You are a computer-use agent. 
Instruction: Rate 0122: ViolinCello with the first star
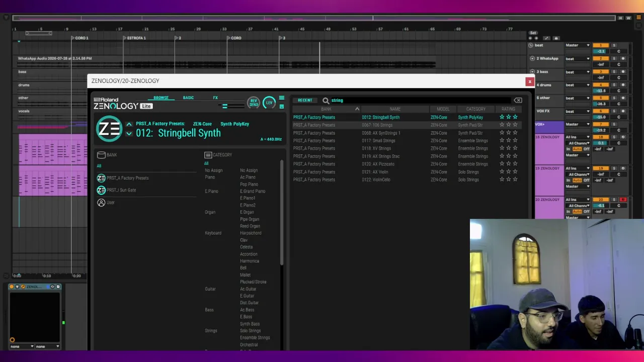502,179
